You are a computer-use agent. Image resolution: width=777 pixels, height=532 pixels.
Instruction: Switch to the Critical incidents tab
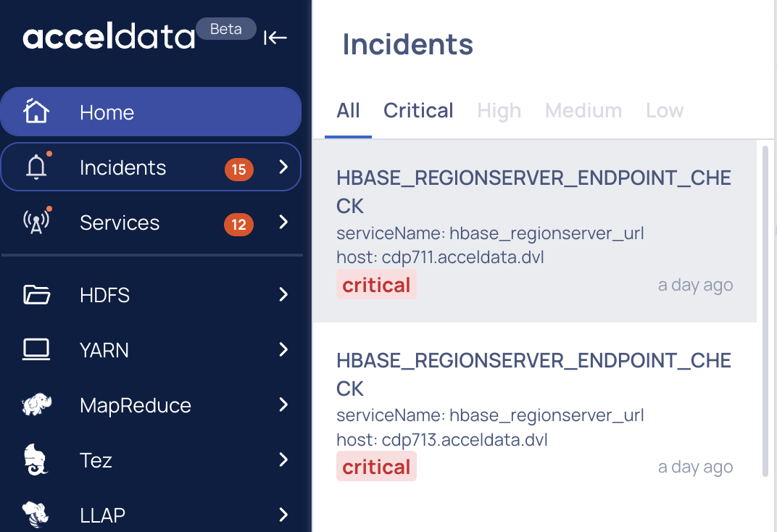pyautogui.click(x=418, y=110)
